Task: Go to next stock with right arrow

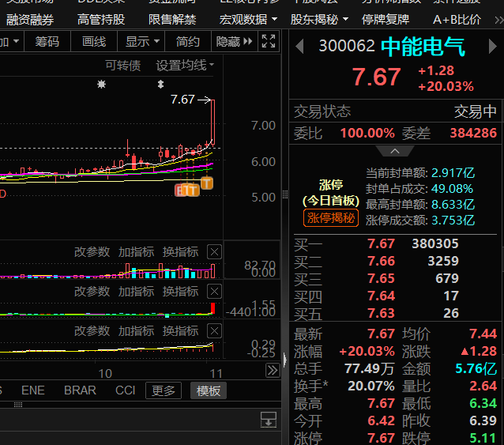Action: click(x=492, y=46)
